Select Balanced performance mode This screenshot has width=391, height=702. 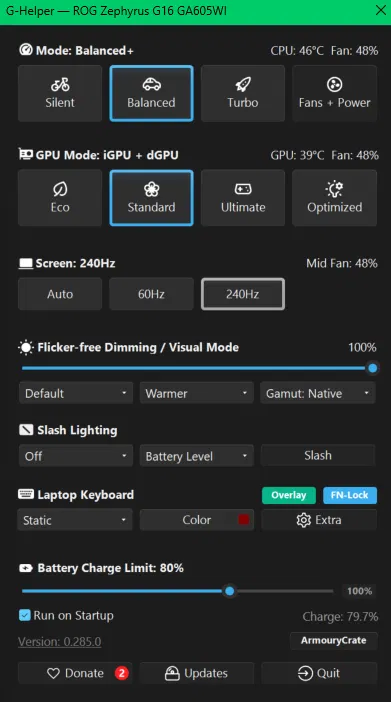[151, 93]
